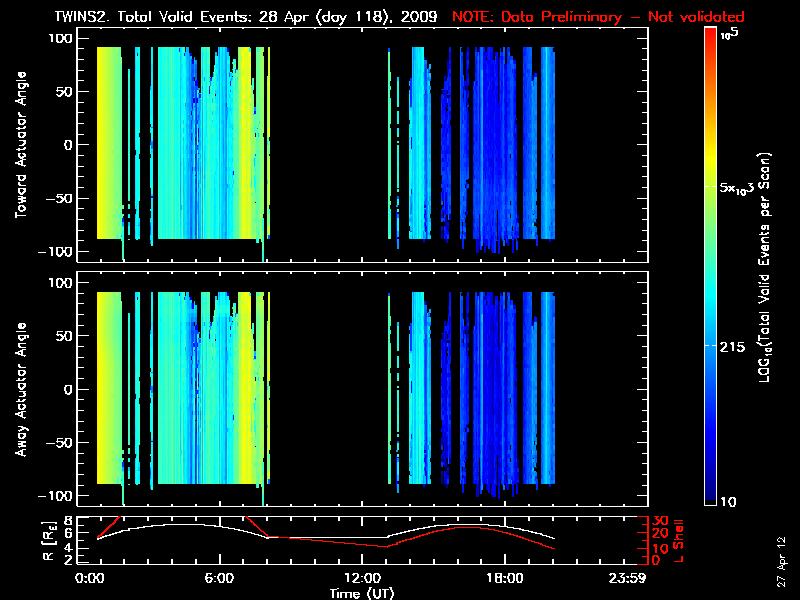The width and height of the screenshot is (800, 600).
Task: Click the 0:00 time axis tick
Action: point(91,578)
